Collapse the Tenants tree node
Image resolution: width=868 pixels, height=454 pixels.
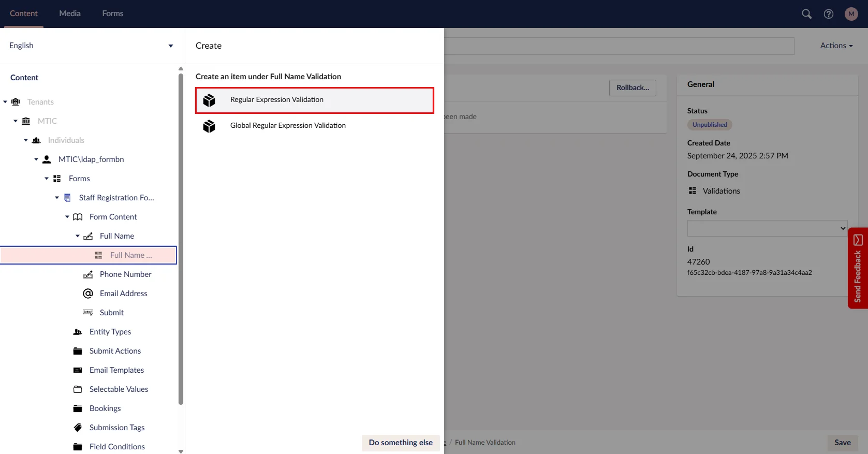[x=5, y=102]
